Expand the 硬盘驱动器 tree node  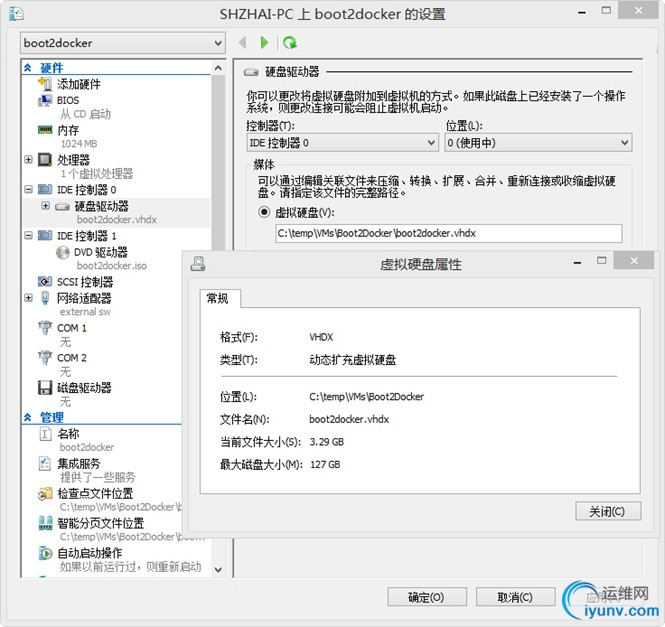[45, 206]
